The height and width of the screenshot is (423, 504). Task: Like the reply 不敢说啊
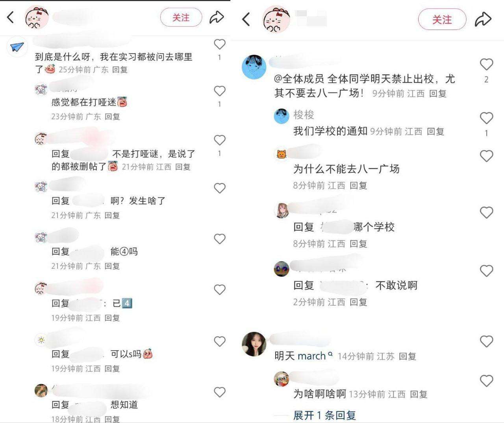[487, 271]
